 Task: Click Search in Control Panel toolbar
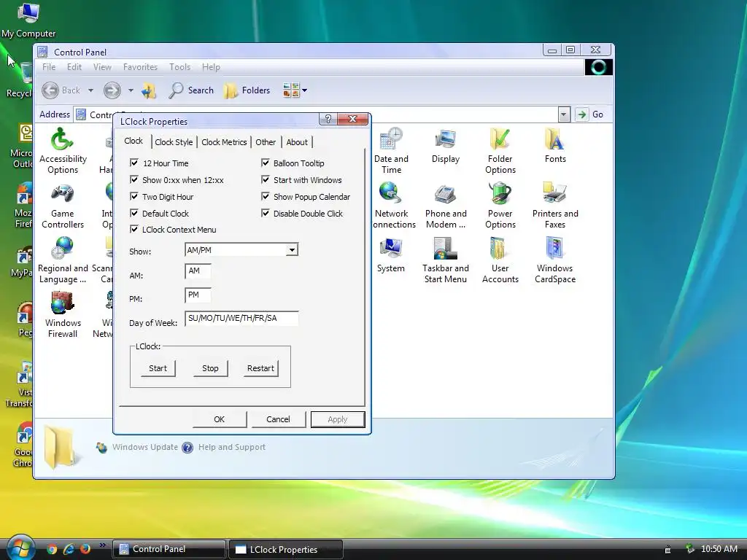pos(191,90)
